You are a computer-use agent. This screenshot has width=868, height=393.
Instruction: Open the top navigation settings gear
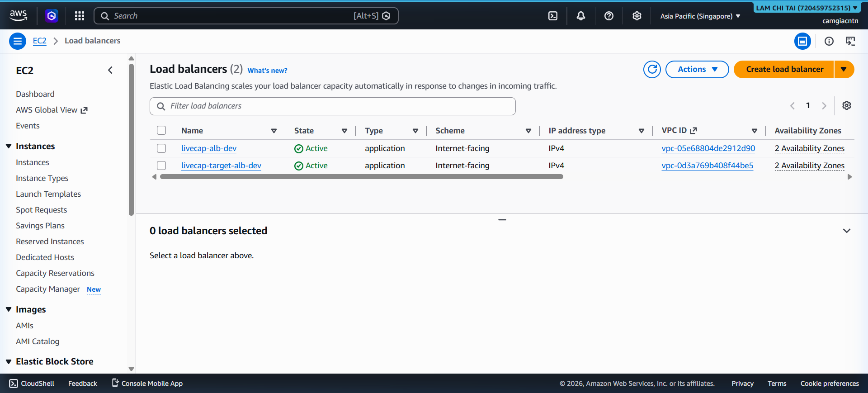[637, 16]
